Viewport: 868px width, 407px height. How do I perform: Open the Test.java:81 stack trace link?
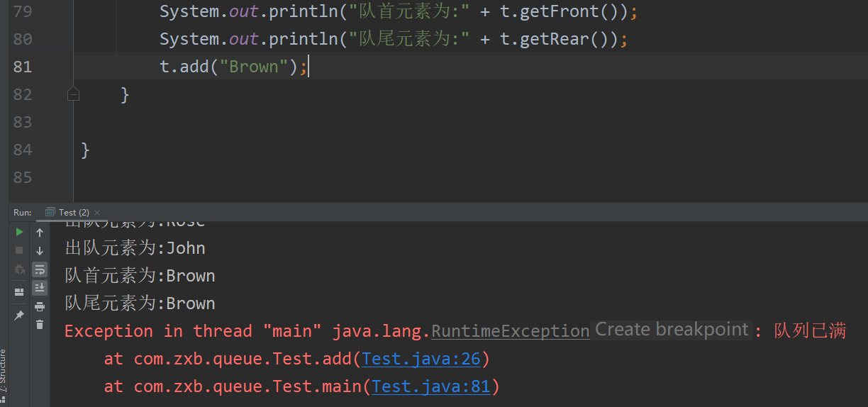(431, 386)
